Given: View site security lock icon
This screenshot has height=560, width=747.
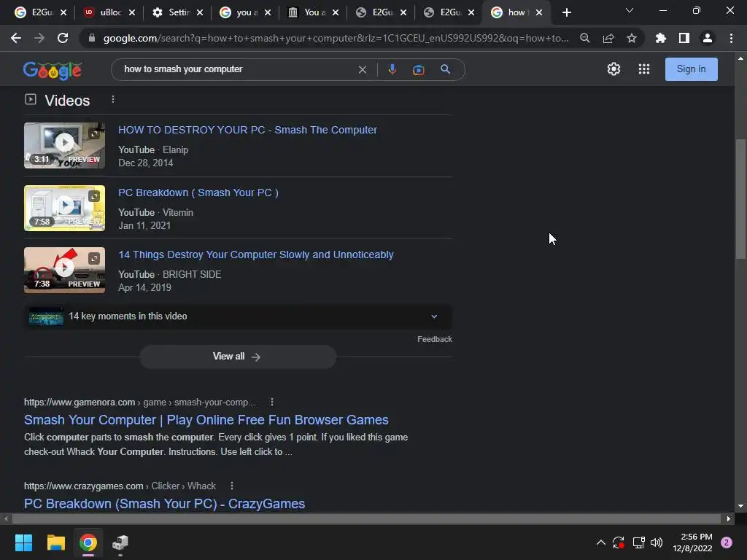Looking at the screenshot, I should point(91,38).
